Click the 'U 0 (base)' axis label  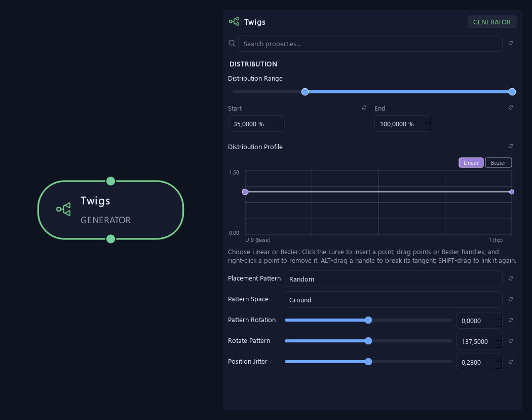pos(258,240)
